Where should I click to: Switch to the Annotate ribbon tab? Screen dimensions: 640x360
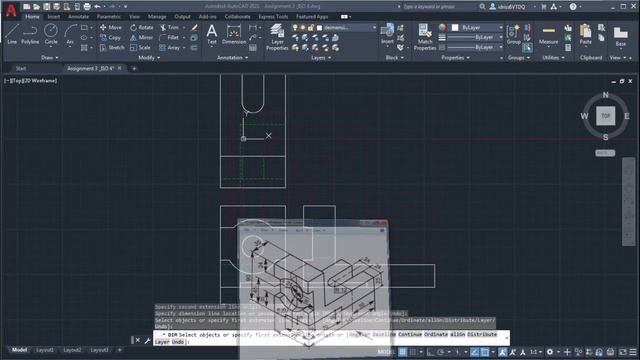point(78,17)
